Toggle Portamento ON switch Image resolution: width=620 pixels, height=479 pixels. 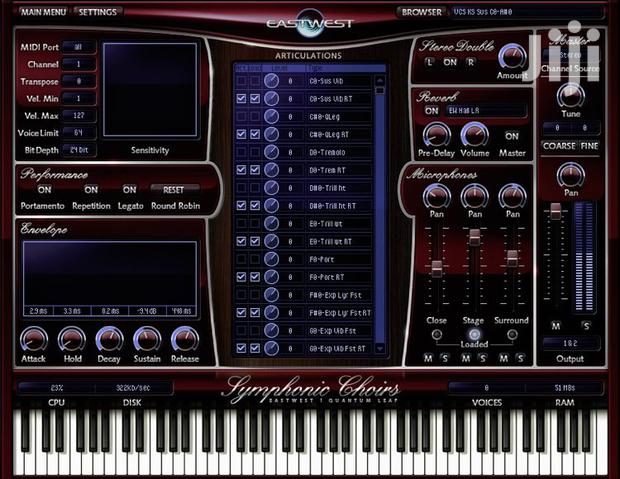(44, 190)
